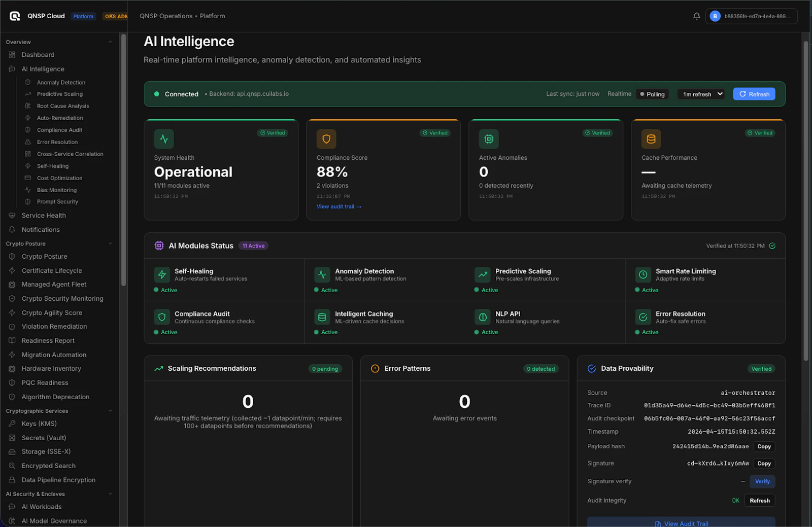Click the Self-Healing lightning icon
This screenshot has height=527, width=812.
162,274
